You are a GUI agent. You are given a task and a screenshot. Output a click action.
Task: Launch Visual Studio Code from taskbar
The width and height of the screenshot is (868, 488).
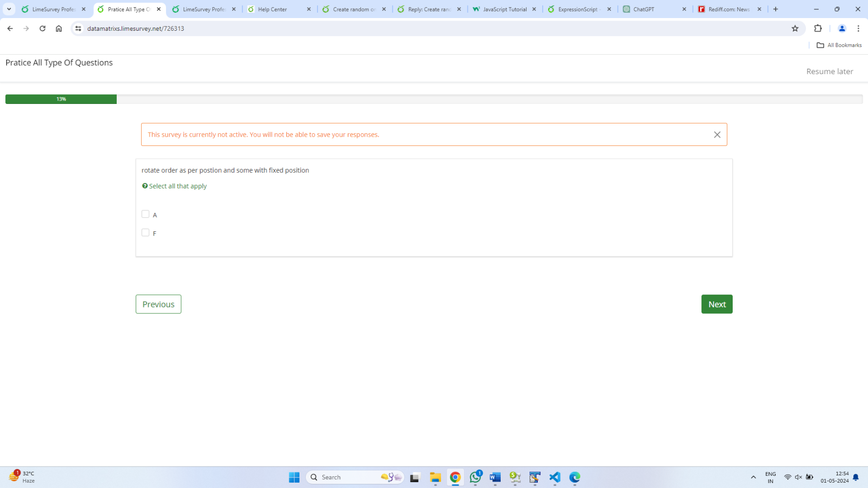point(554,477)
